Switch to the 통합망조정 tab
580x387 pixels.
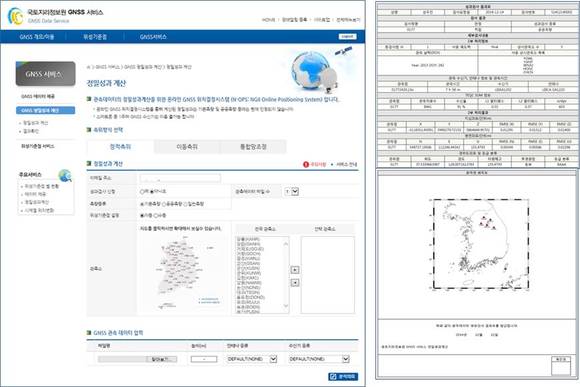tap(253, 147)
